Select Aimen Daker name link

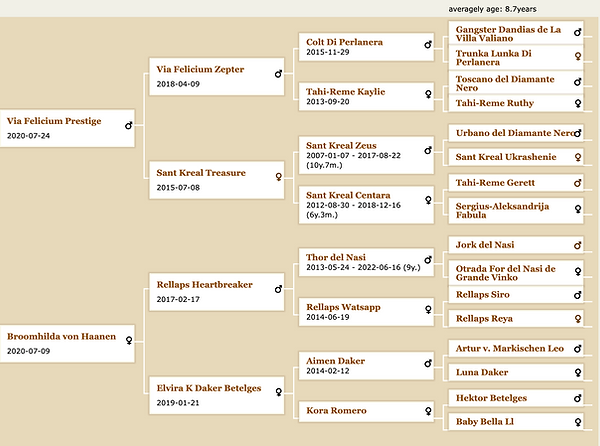coord(336,360)
